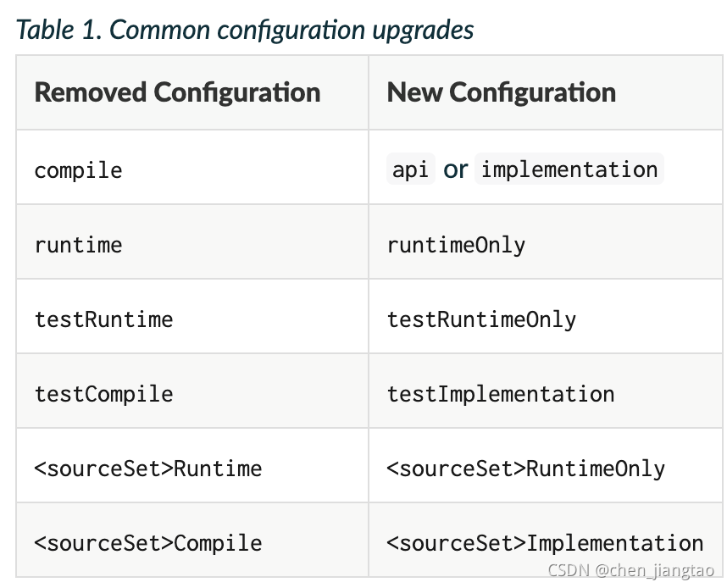Click the 'testRuntimeOnly' new configuration entry

(x=481, y=319)
